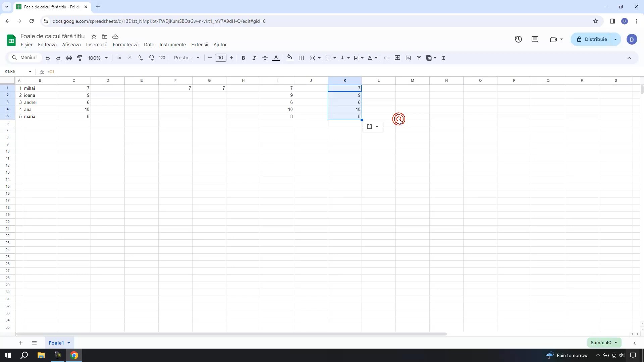644x362 pixels.
Task: Toggle strikethrough formatting
Action: coord(265,58)
